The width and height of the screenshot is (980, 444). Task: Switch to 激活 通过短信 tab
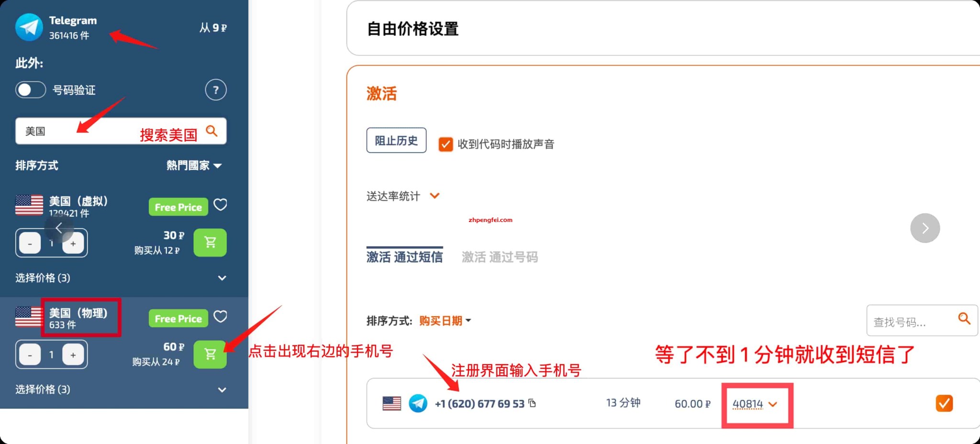404,257
